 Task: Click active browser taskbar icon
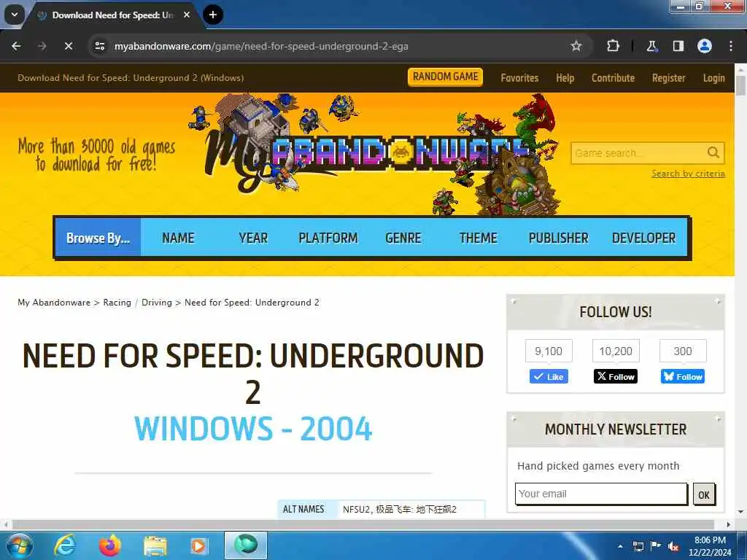pyautogui.click(x=246, y=545)
